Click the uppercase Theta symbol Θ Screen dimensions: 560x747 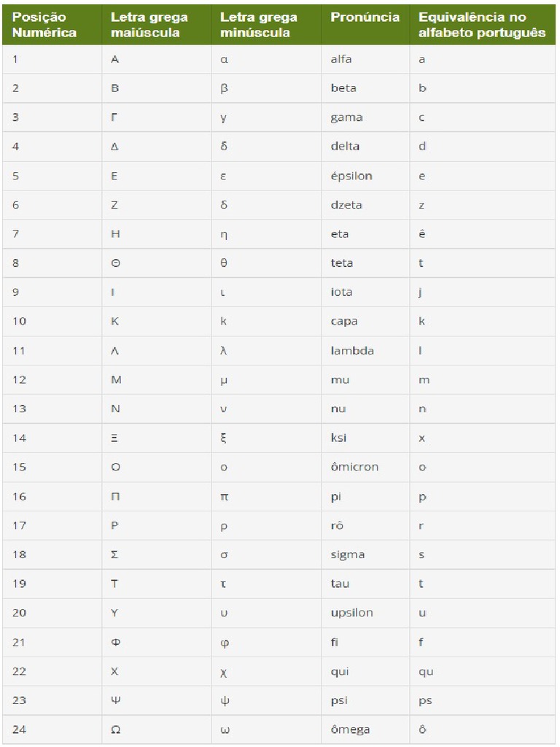pyautogui.click(x=114, y=263)
